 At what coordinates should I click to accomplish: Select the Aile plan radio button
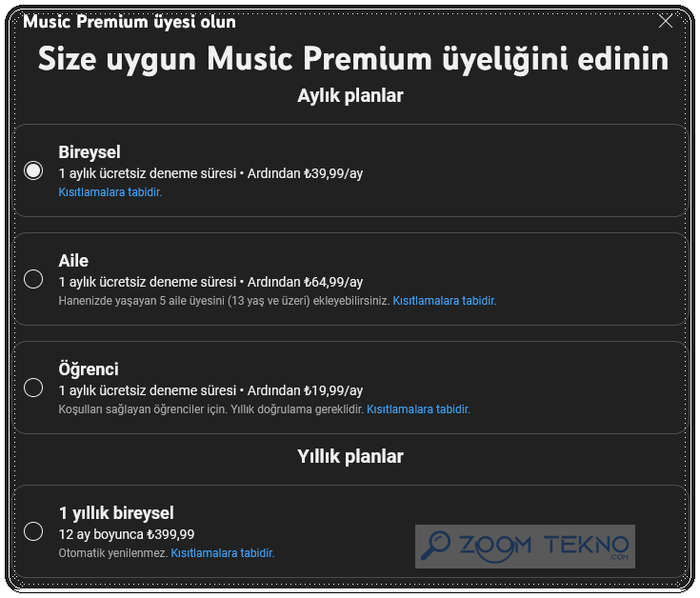point(33,279)
